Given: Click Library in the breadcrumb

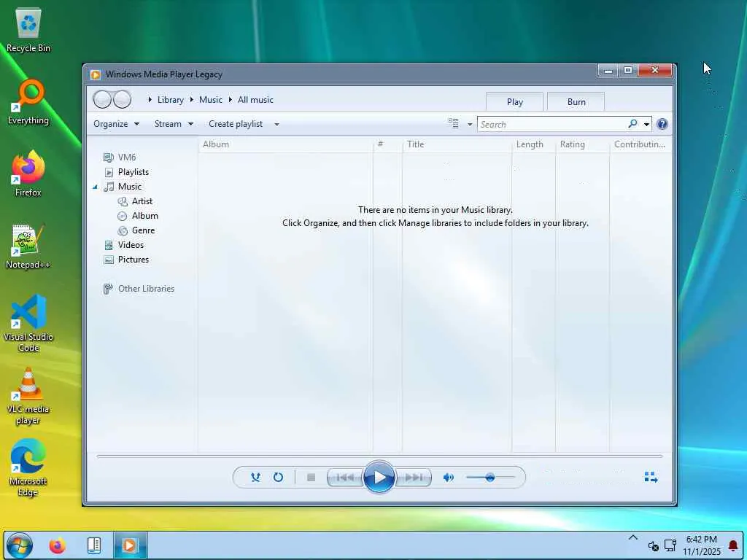Looking at the screenshot, I should pyautogui.click(x=171, y=99).
